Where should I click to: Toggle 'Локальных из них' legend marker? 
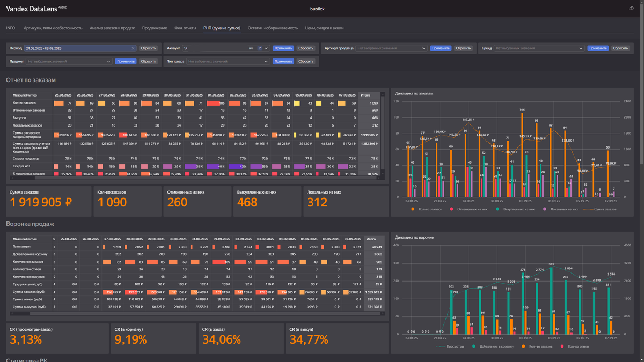(545, 209)
